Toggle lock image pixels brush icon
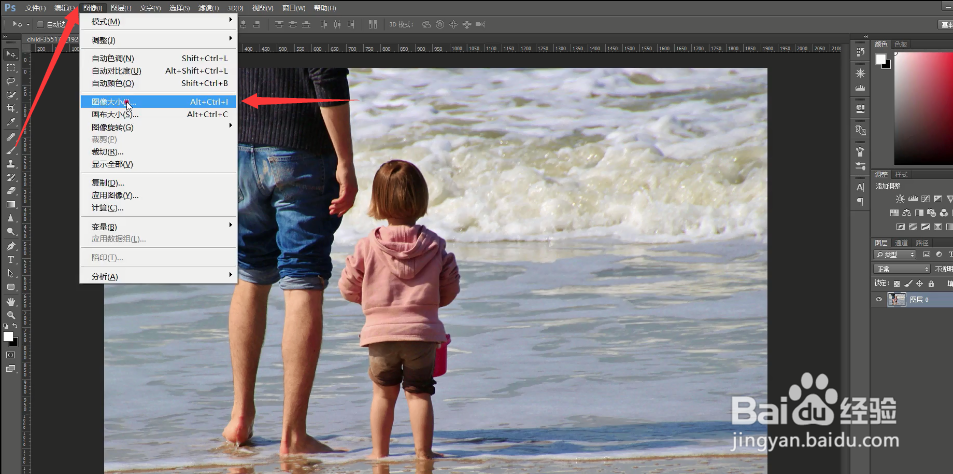Viewport: 953px width, 474px height. coord(908,283)
